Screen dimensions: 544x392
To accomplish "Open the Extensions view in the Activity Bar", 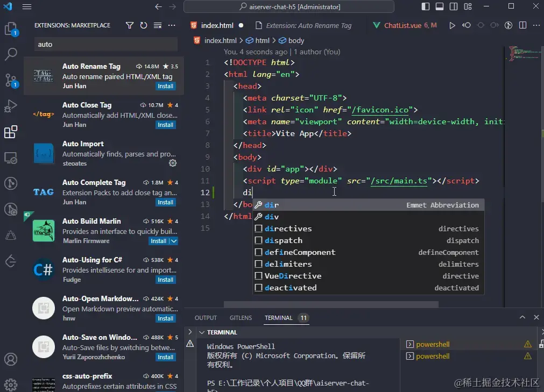I will click(12, 132).
